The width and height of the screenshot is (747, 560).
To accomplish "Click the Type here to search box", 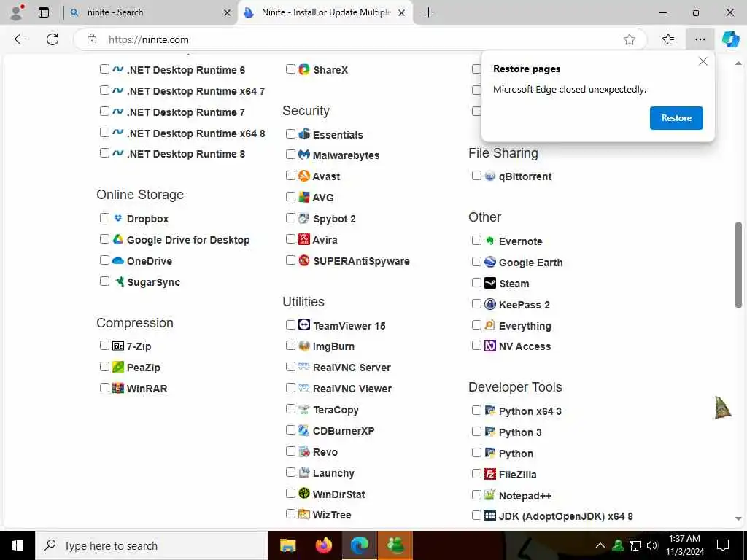I will [x=152, y=545].
